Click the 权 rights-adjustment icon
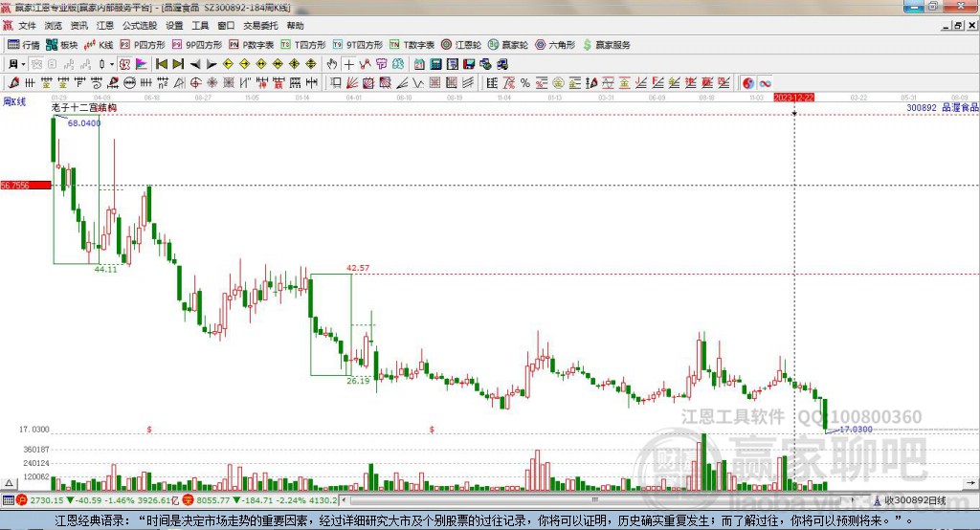The image size is (980, 530). click(x=125, y=64)
